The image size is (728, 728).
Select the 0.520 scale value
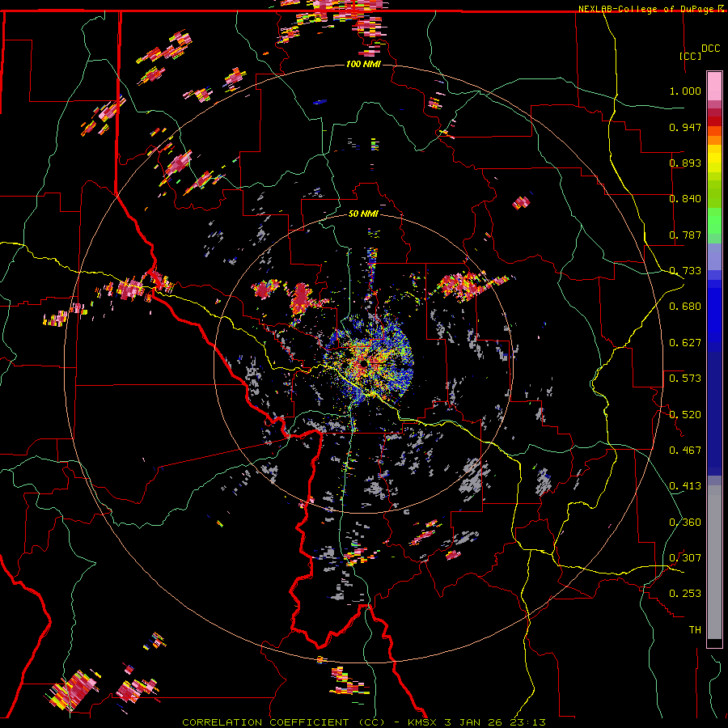point(685,414)
